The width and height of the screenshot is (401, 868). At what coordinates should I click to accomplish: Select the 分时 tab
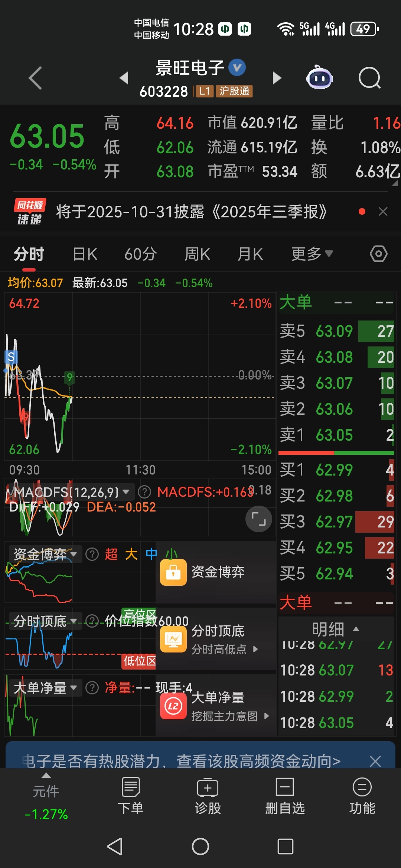click(x=29, y=254)
